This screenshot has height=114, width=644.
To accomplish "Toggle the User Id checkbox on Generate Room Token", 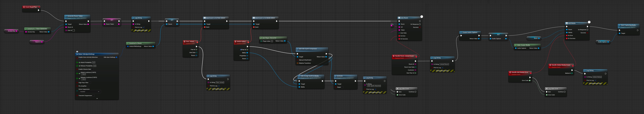I will pos(74,30).
